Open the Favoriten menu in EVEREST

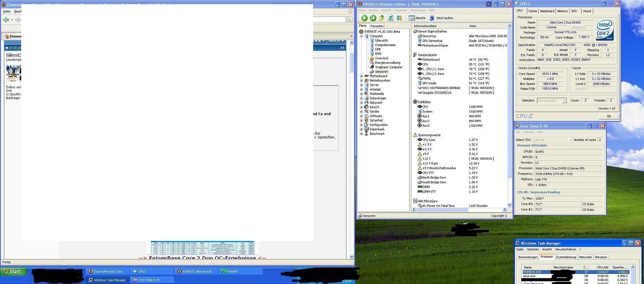click(401, 10)
